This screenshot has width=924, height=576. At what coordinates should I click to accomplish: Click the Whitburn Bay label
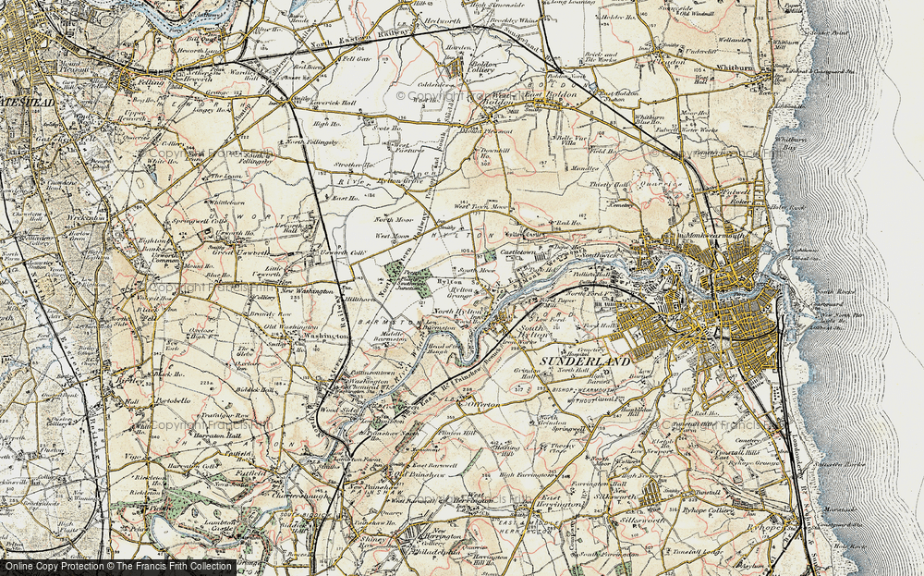pyautogui.click(x=793, y=144)
